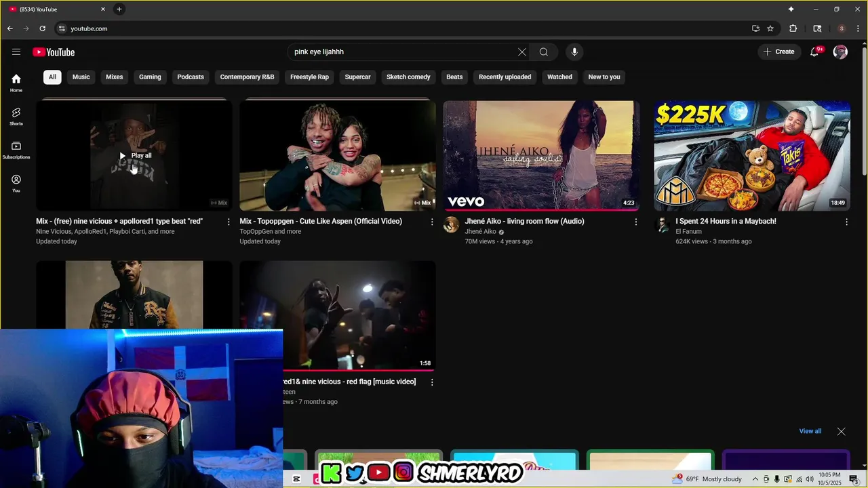Click the install app icon in the address bar
The height and width of the screenshot is (488, 868).
click(x=755, y=28)
